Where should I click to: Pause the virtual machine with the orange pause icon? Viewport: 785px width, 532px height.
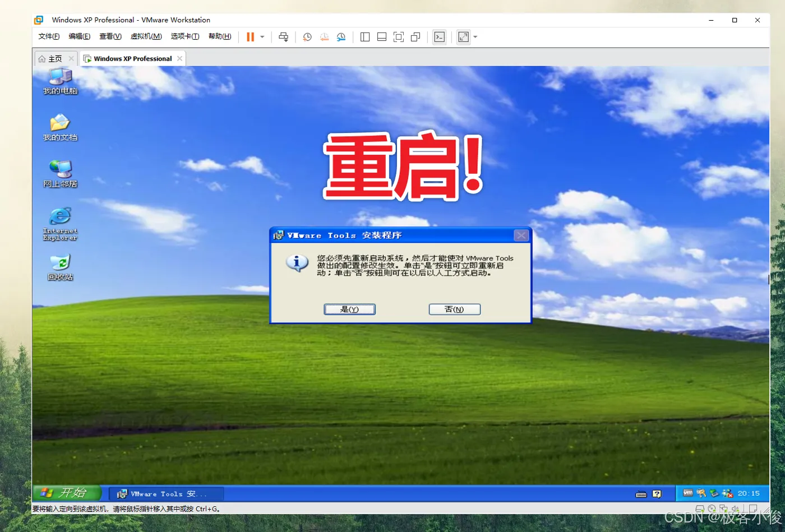pyautogui.click(x=250, y=37)
